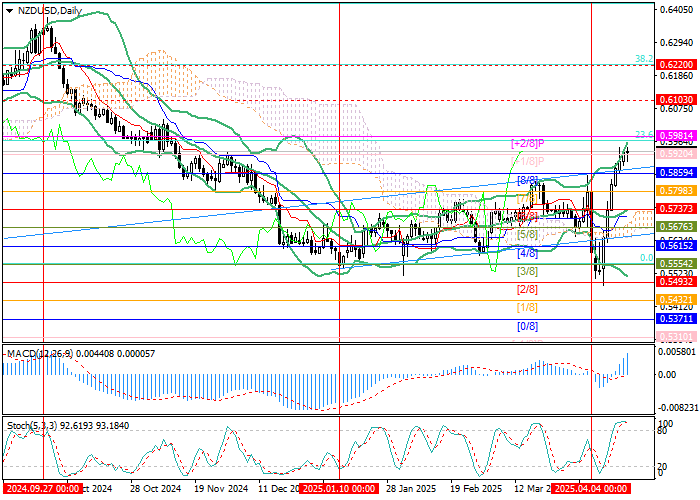Select the [4/8] Murrey level label

pos(527,254)
